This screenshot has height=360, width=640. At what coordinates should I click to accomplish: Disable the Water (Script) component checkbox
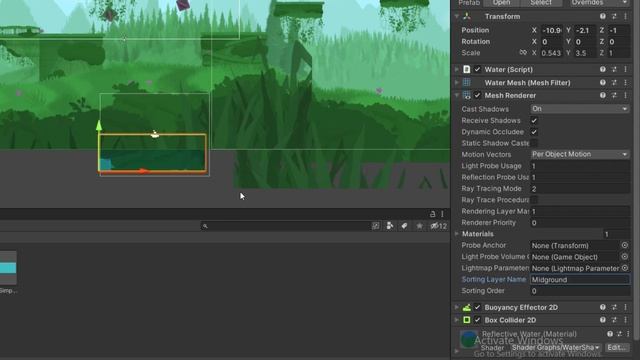(x=477, y=69)
